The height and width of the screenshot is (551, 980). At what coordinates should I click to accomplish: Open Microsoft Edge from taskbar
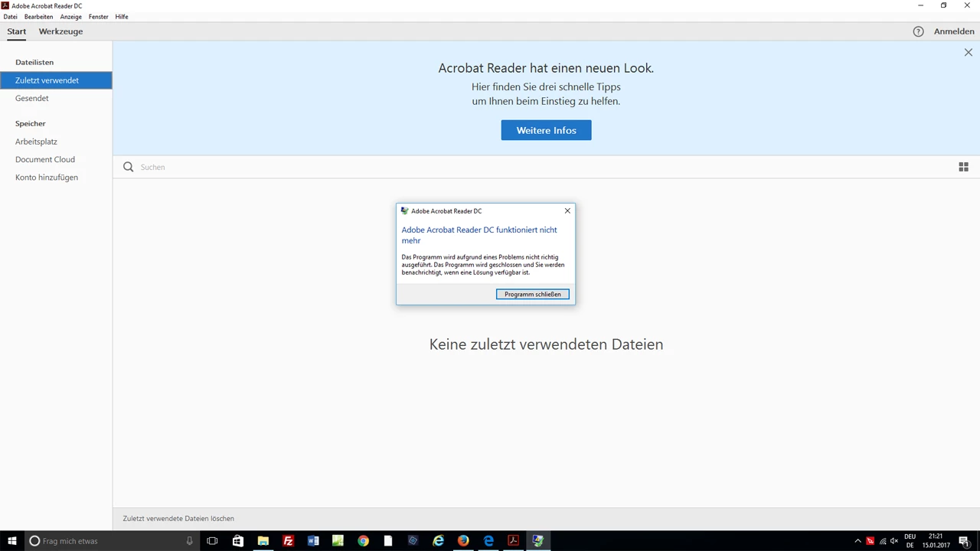tap(488, 541)
